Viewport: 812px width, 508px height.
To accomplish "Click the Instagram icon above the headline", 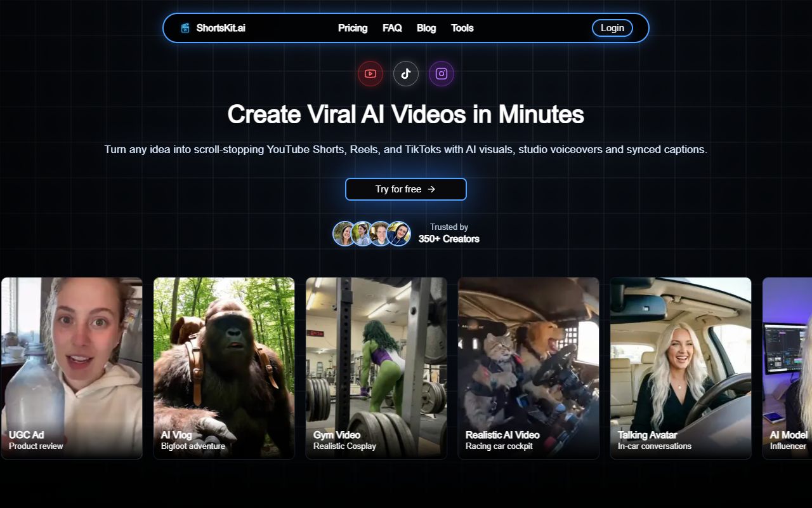I will [x=442, y=73].
